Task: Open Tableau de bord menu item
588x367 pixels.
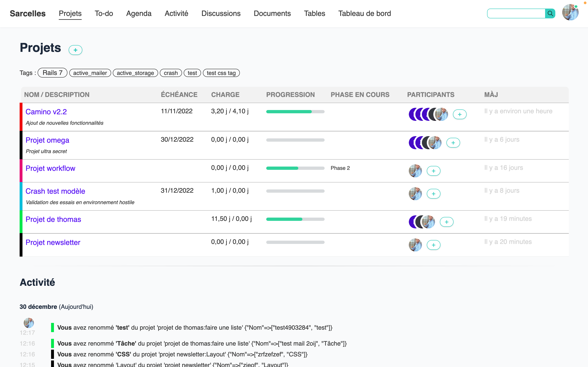Action: coord(364,14)
